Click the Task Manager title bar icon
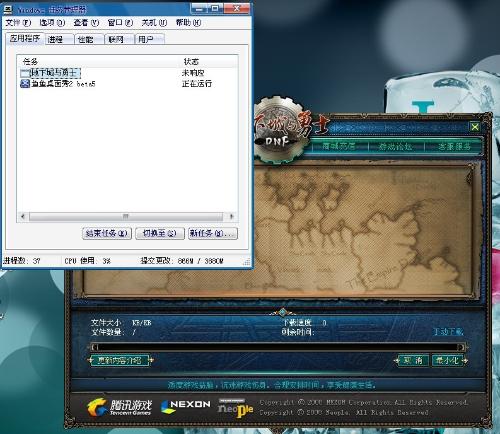This screenshot has width=500, height=434. [x=8, y=9]
